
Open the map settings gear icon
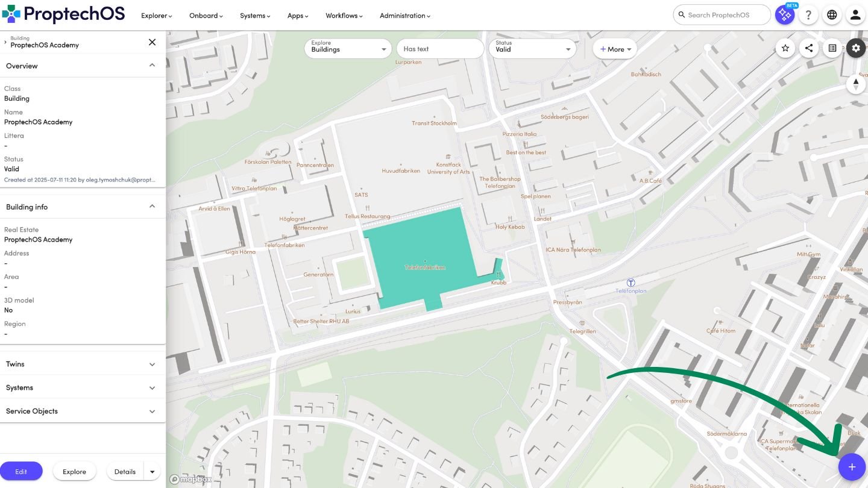(856, 48)
